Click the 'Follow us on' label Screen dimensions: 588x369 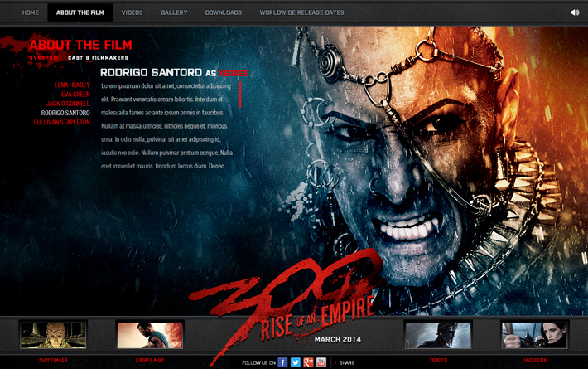click(x=258, y=362)
